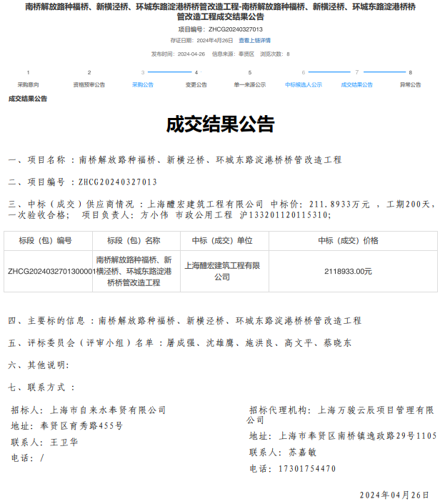Open the 中标候选人公示 step link
This screenshot has width=440, height=504.
click(x=304, y=84)
